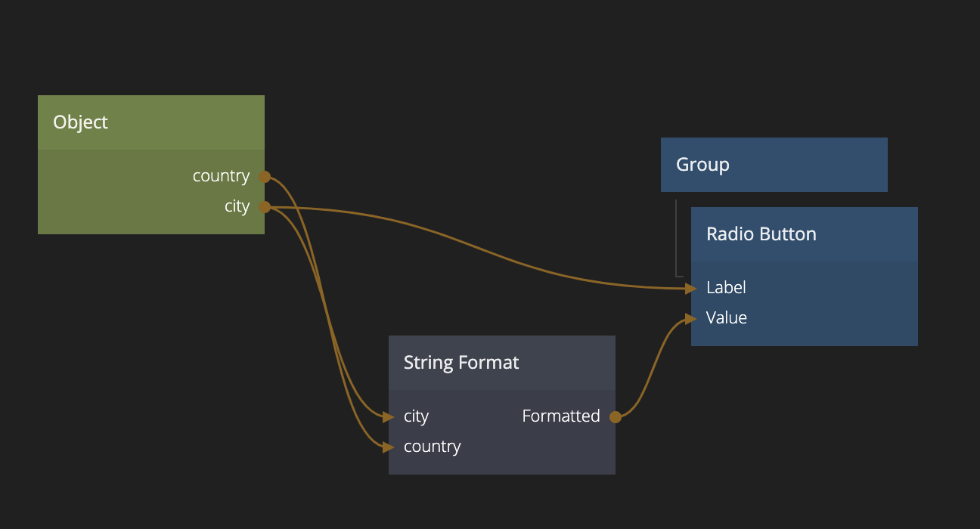Viewport: 980px width, 529px height.
Task: Click the country label in the Object node
Action: [221, 176]
